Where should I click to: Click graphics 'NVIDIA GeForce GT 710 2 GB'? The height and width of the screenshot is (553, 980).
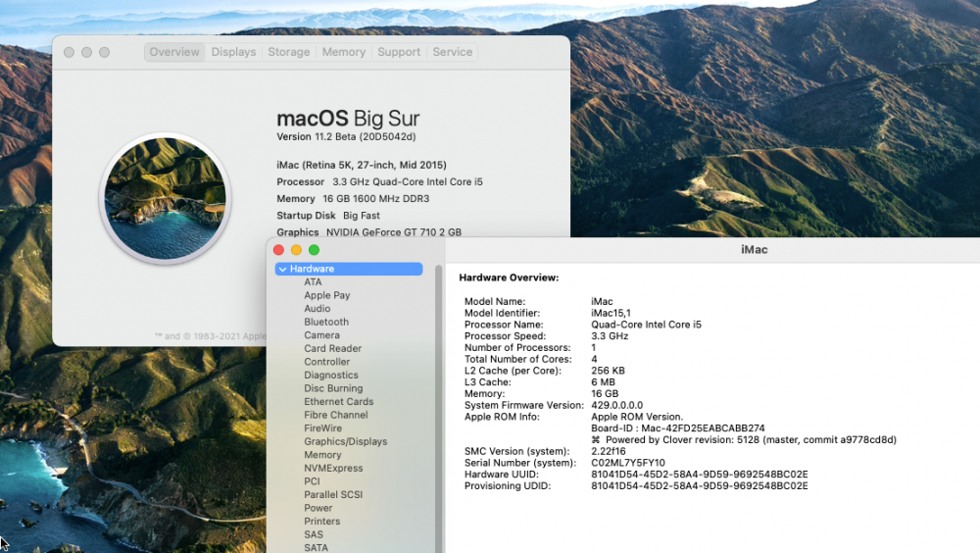(x=394, y=232)
